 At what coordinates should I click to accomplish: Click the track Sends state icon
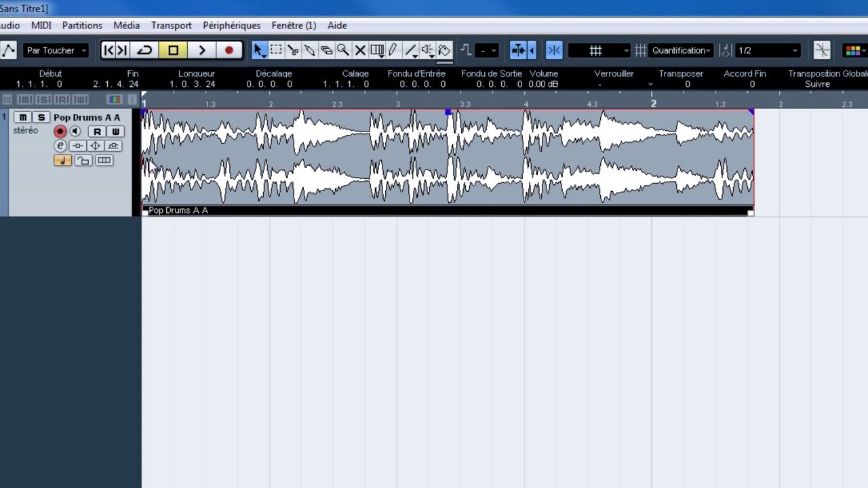point(113,146)
